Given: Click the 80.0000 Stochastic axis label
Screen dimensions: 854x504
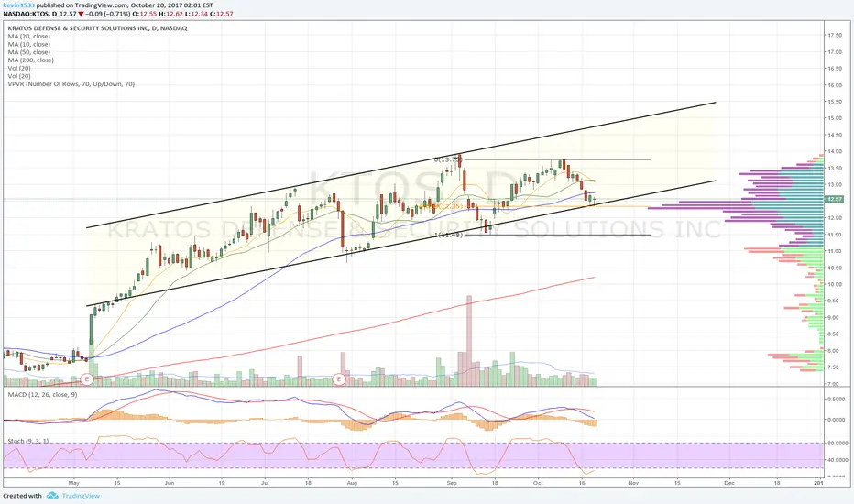Looking at the screenshot, I should click(838, 443).
